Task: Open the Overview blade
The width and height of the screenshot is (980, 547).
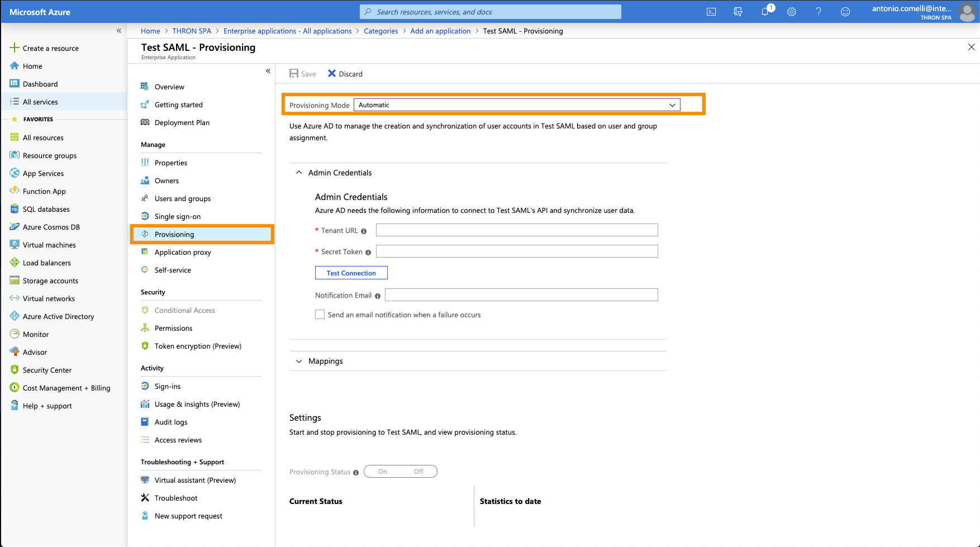Action: pos(169,87)
